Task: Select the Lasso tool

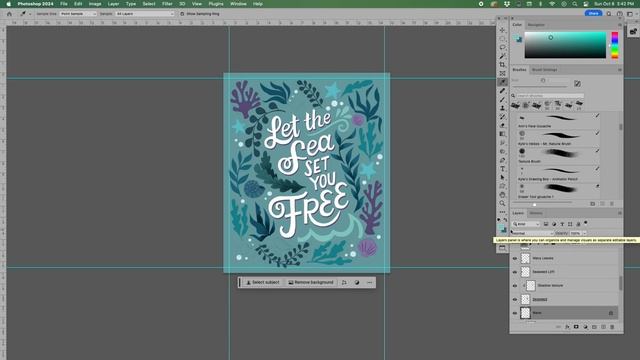Action: pos(502,47)
